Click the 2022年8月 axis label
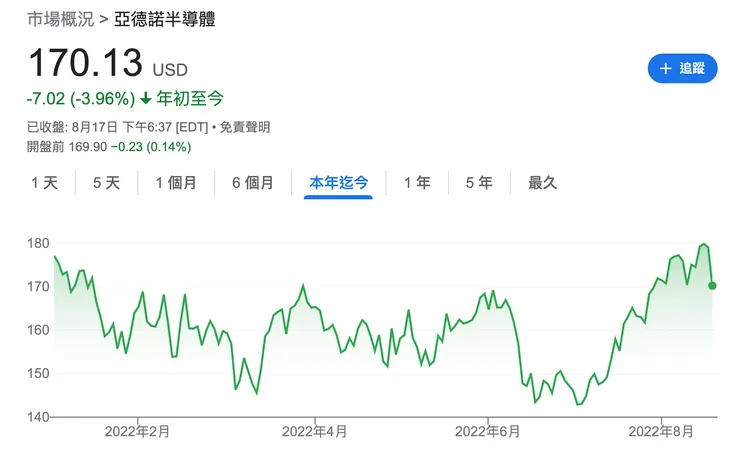This screenshot has height=455, width=740. click(661, 431)
